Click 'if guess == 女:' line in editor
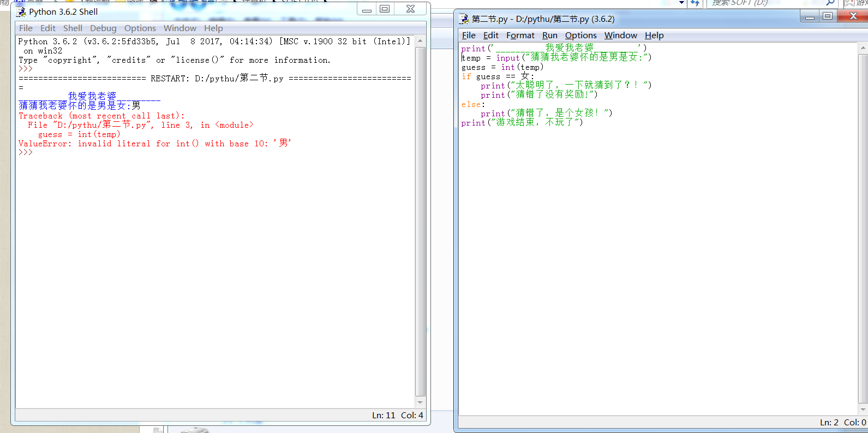The image size is (868, 433). pos(498,76)
